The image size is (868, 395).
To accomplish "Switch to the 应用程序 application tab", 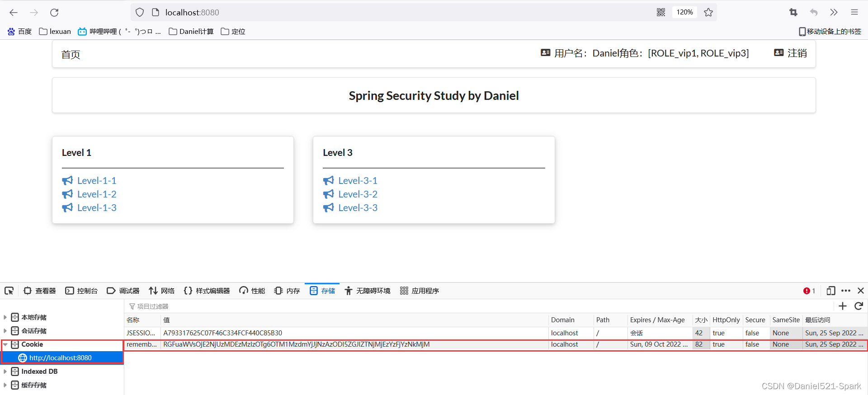I will [x=420, y=291].
